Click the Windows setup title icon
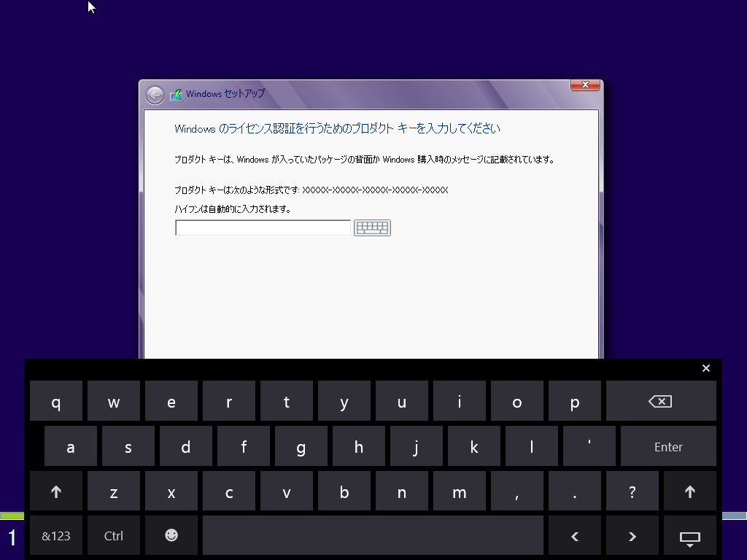Image resolution: width=747 pixels, height=560 pixels. tap(177, 94)
